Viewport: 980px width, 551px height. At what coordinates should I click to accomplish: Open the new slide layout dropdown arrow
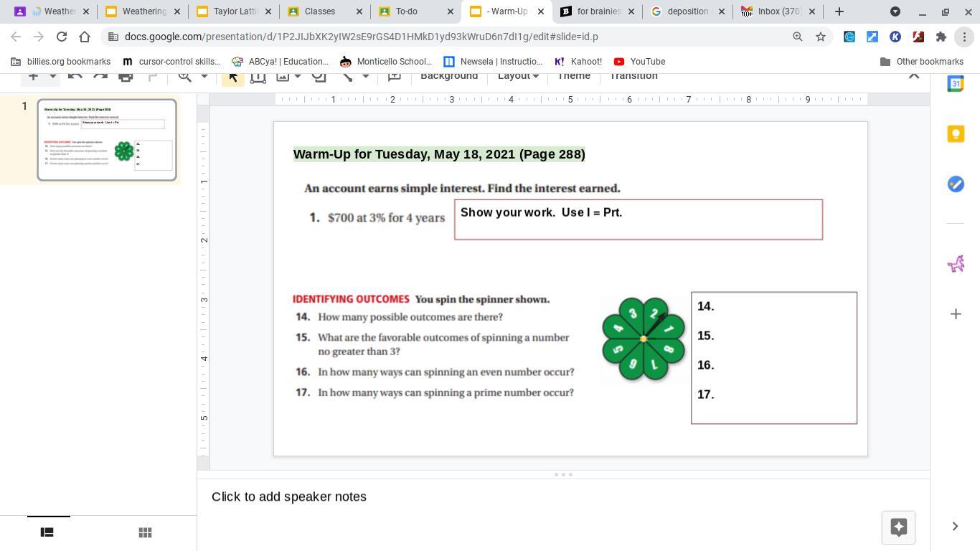52,76
